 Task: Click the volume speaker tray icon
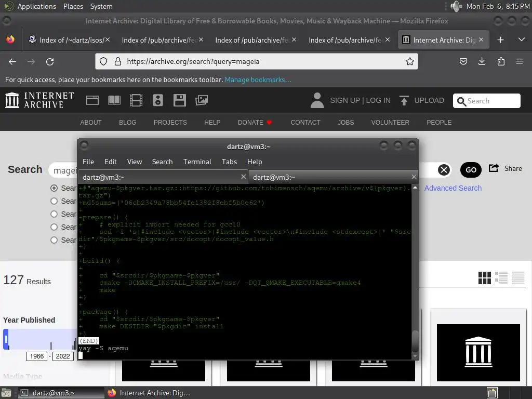(456, 6)
